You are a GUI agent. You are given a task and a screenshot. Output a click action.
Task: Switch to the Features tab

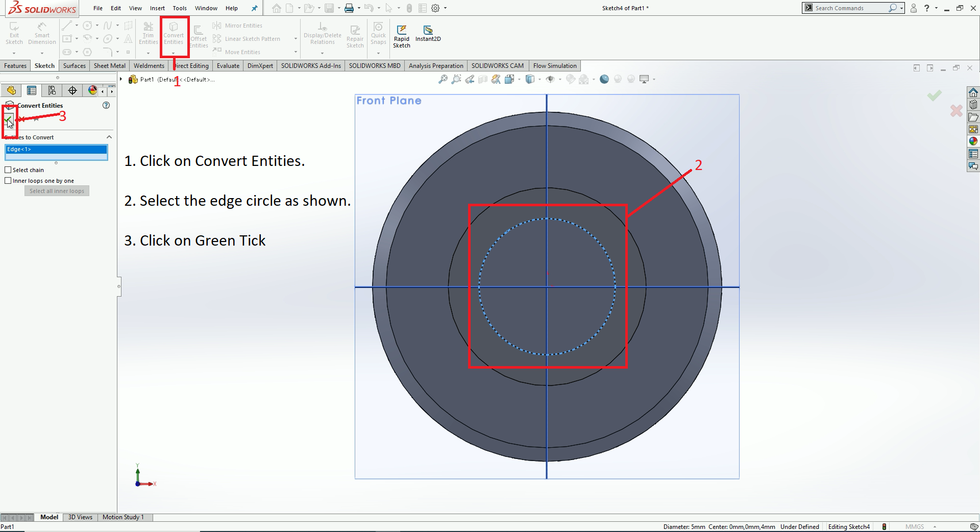coord(15,66)
